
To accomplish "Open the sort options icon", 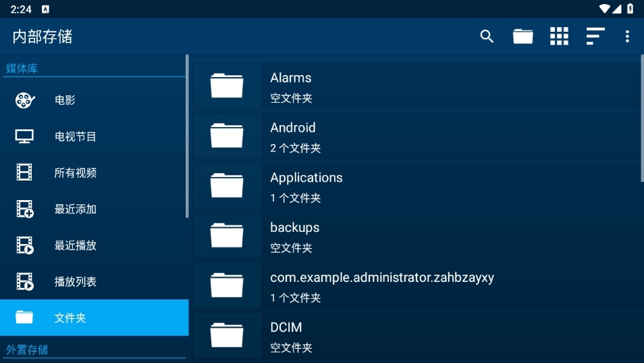I will click(x=595, y=37).
